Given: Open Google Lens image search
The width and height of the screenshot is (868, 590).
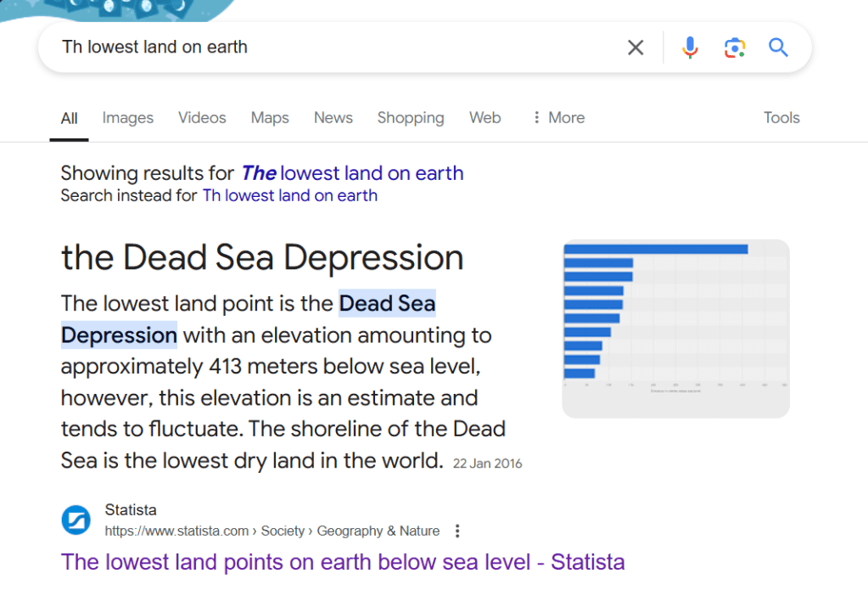Looking at the screenshot, I should pos(734,48).
